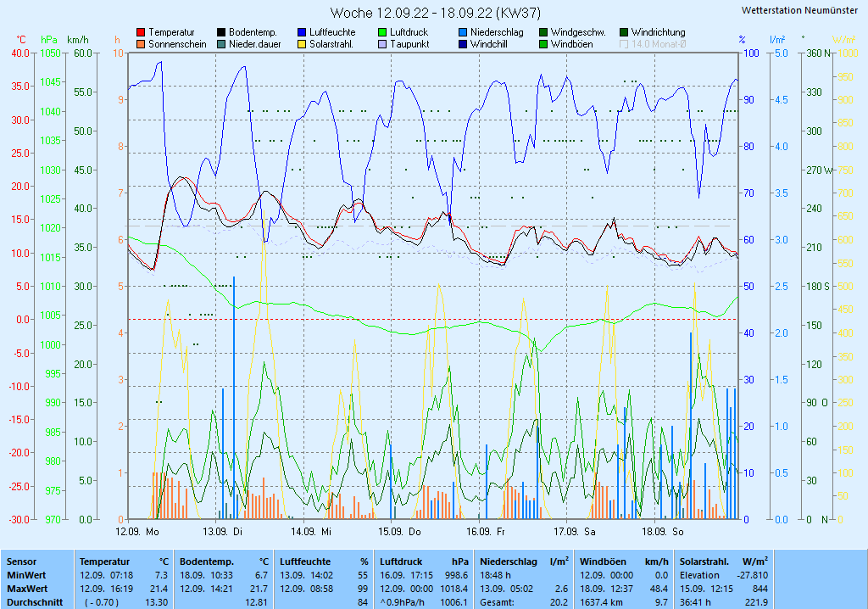Click the Windrichtung legend swatch
868x609 pixels.
point(624,33)
